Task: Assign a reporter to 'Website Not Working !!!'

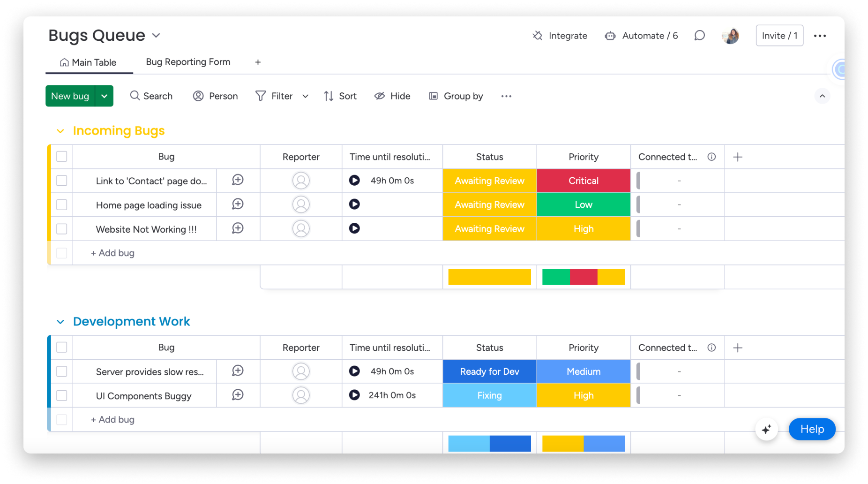Action: 300,228
